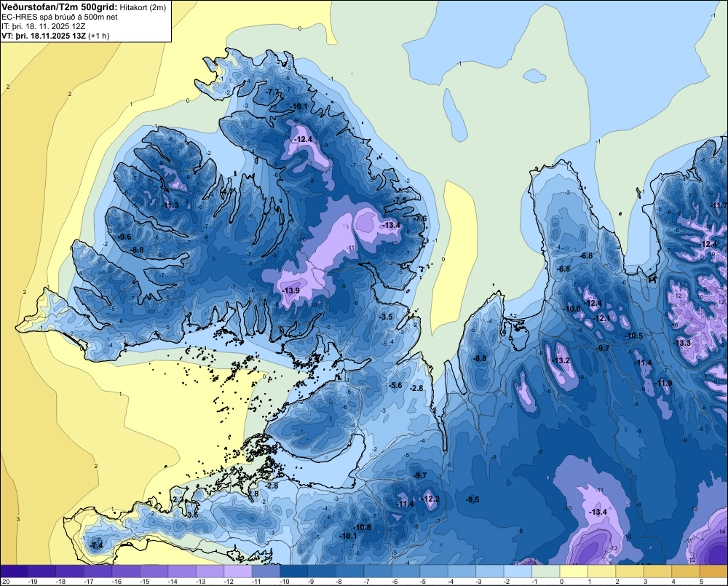Click the -11.9 temperature value
This screenshot has width=728, height=586.
pyautogui.click(x=663, y=383)
